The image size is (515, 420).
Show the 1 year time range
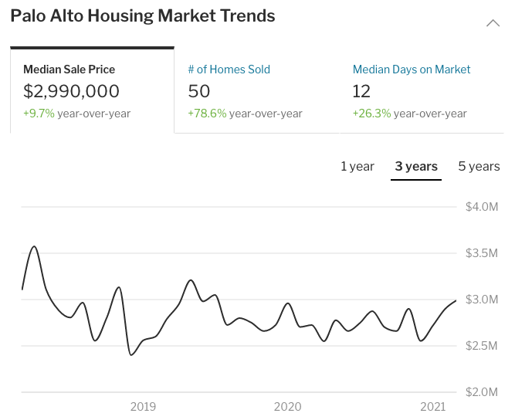pyautogui.click(x=357, y=167)
